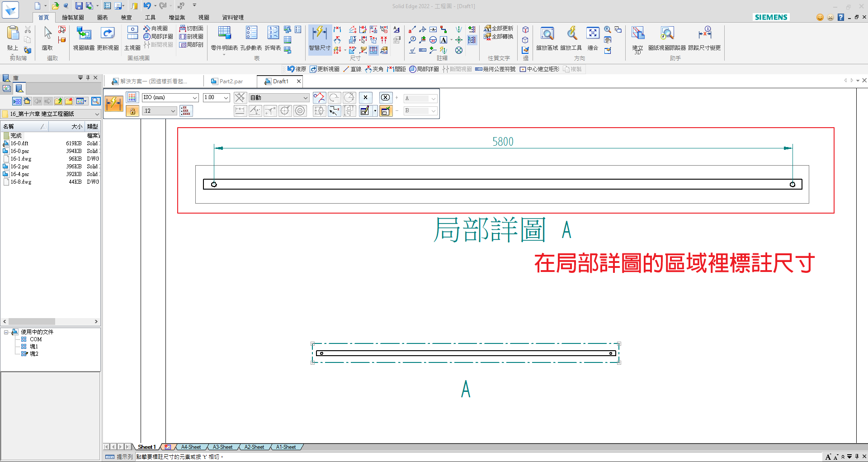868x462 pixels.
Task: Toggle the dimension lock button
Action: pyautogui.click(x=132, y=111)
